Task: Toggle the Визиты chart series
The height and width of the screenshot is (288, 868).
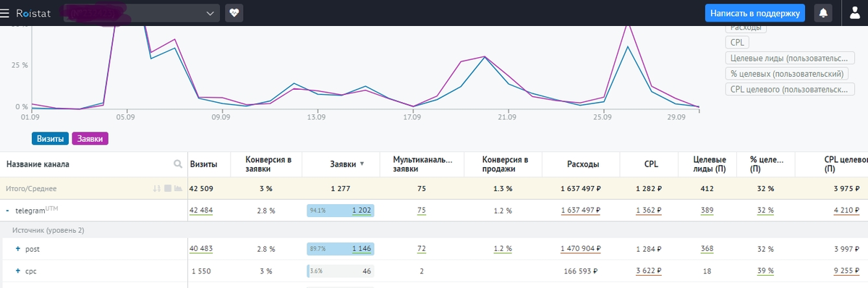Action: [50, 138]
